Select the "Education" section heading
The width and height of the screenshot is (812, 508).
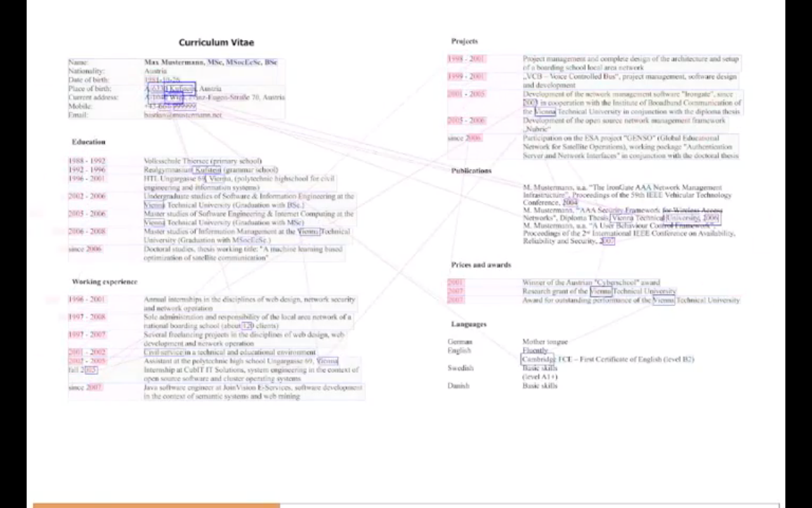[x=88, y=142]
